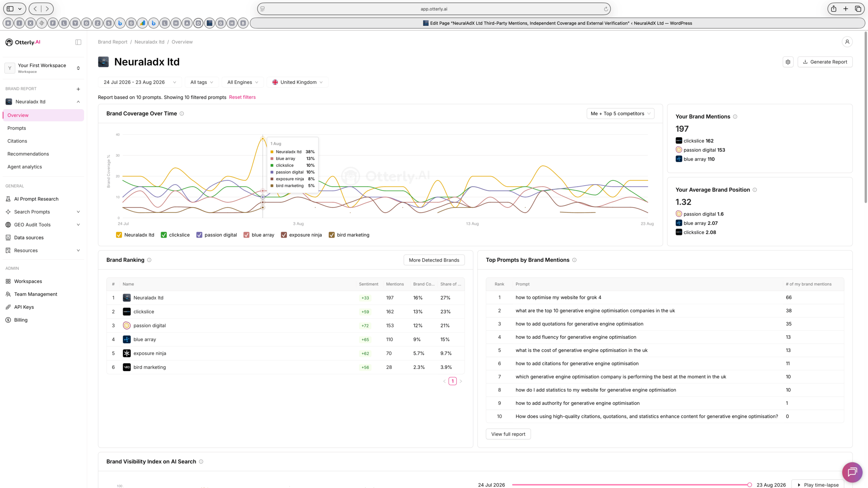Viewport: 868px width, 488px height.
Task: Disable the bird marketing legend checkbox
Action: 332,235
